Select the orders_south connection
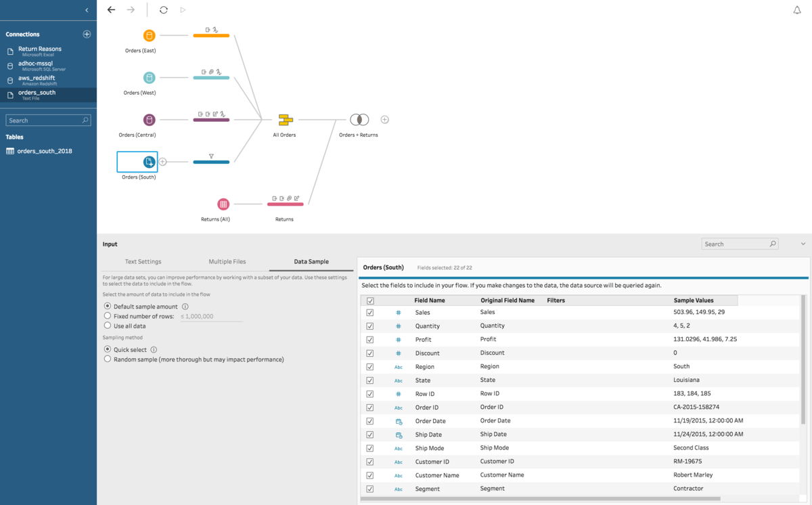Screen dimensions: 812x505 pos(48,95)
